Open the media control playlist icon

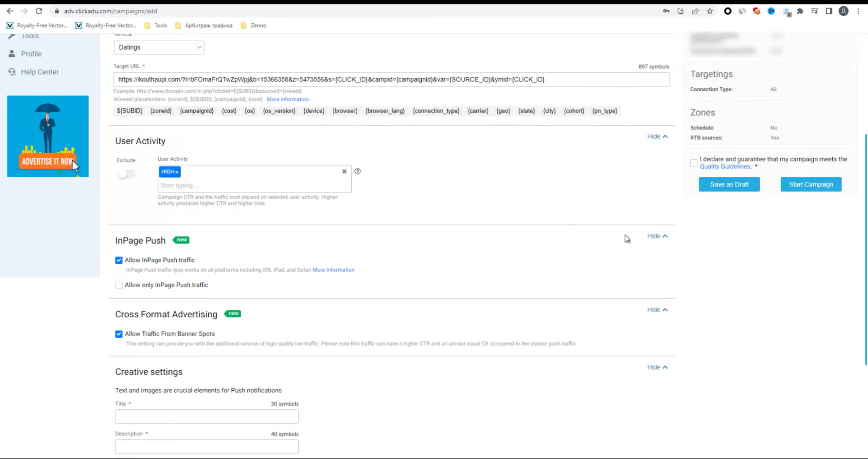pyautogui.click(x=815, y=11)
